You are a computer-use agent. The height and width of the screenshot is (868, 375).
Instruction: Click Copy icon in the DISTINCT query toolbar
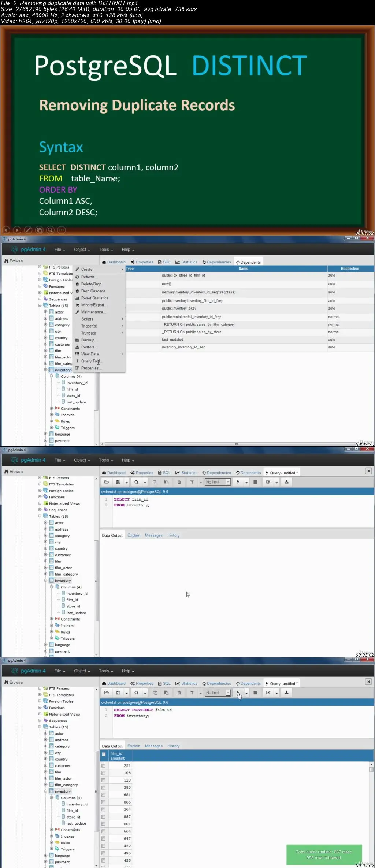(155, 692)
